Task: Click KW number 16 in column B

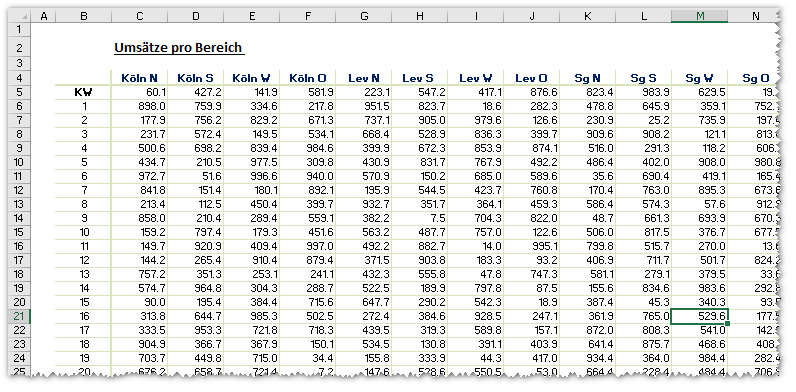Action: (x=84, y=316)
